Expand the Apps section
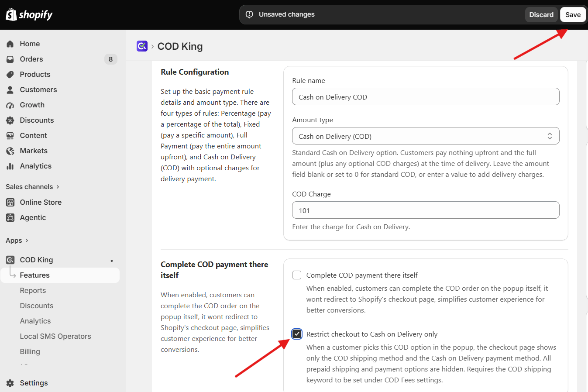 point(17,240)
